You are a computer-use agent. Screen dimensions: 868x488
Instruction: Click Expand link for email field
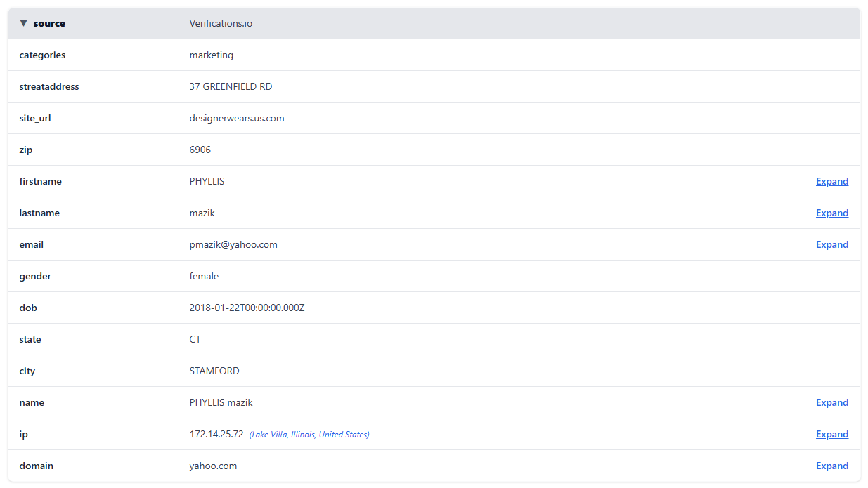pos(831,244)
